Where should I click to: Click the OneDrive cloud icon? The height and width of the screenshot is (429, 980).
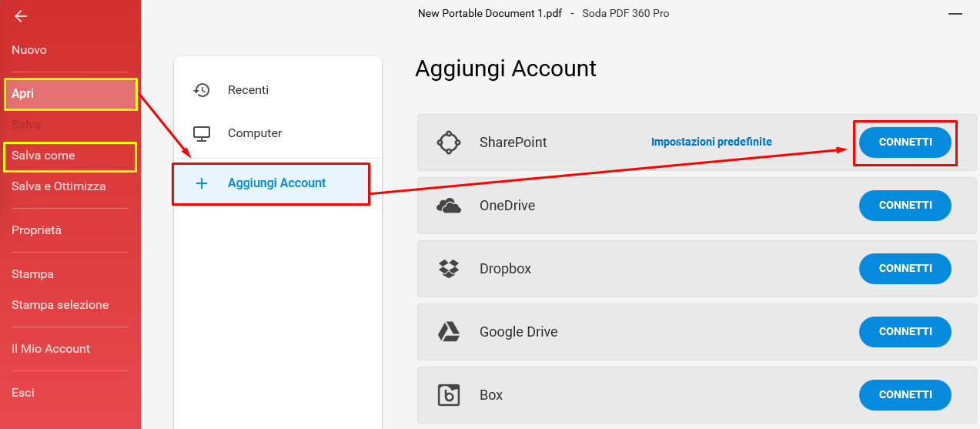449,206
